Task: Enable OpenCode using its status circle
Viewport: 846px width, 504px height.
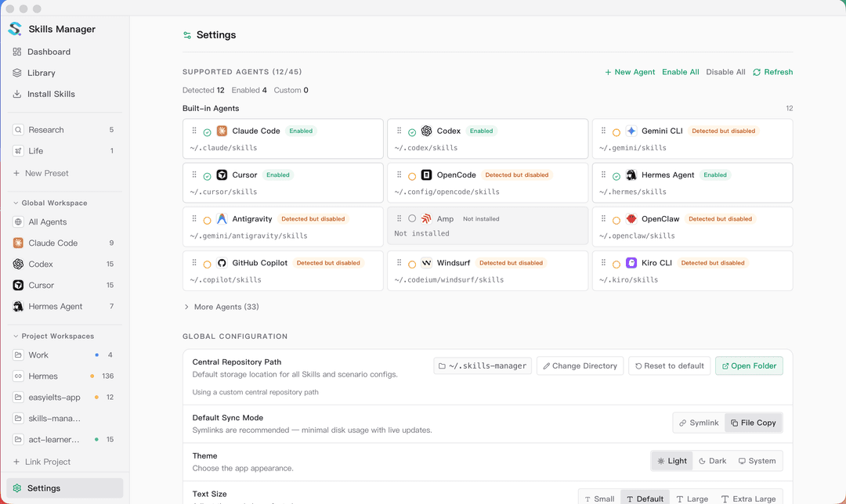Action: pos(412,176)
